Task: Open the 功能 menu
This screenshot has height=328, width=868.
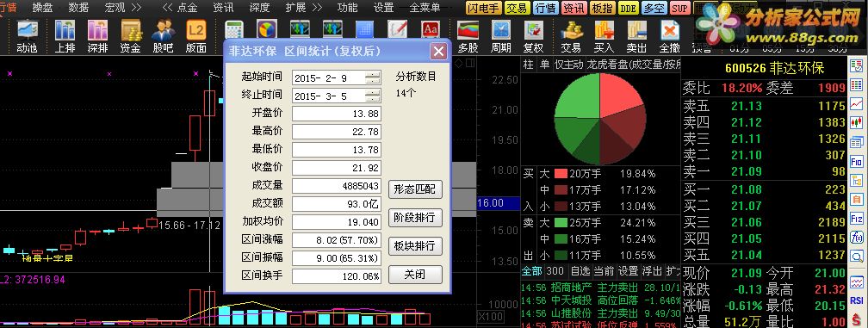Action: click(x=347, y=8)
